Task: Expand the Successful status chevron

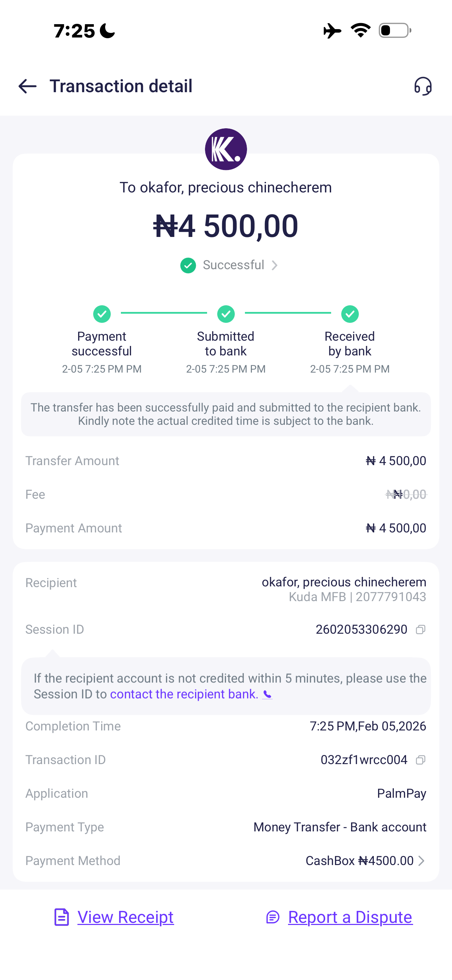Action: click(275, 265)
